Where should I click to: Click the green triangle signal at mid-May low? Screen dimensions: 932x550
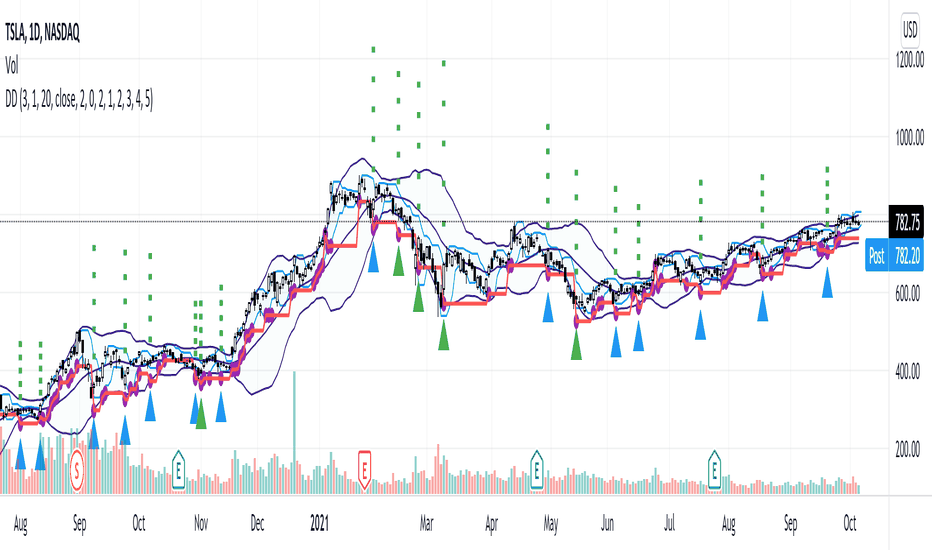[x=576, y=345]
